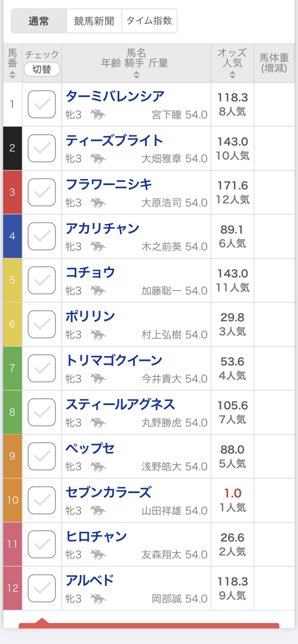
Task: Click the horse icon in セブンカラーズ row
Action: 98,511
